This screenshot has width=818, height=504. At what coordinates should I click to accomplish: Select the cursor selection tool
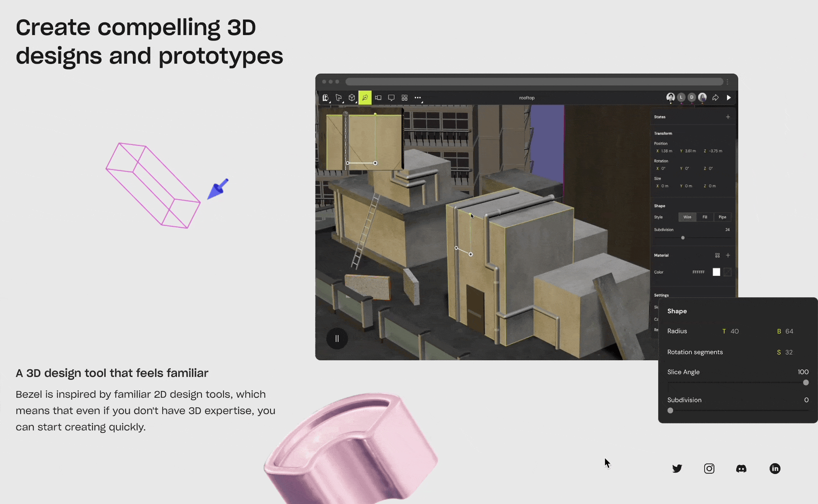339,98
